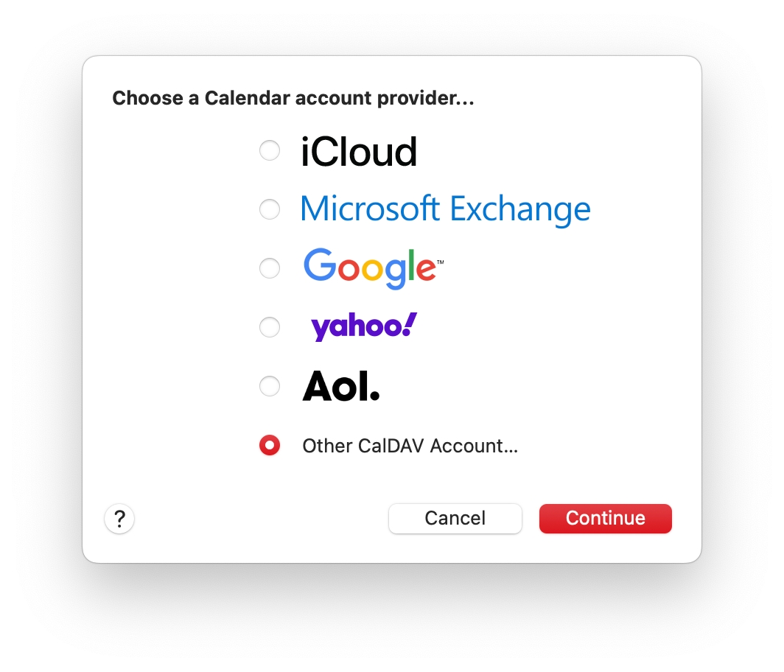The width and height of the screenshot is (784, 672).
Task: Click the multicolored Google logo
Action: 373,268
